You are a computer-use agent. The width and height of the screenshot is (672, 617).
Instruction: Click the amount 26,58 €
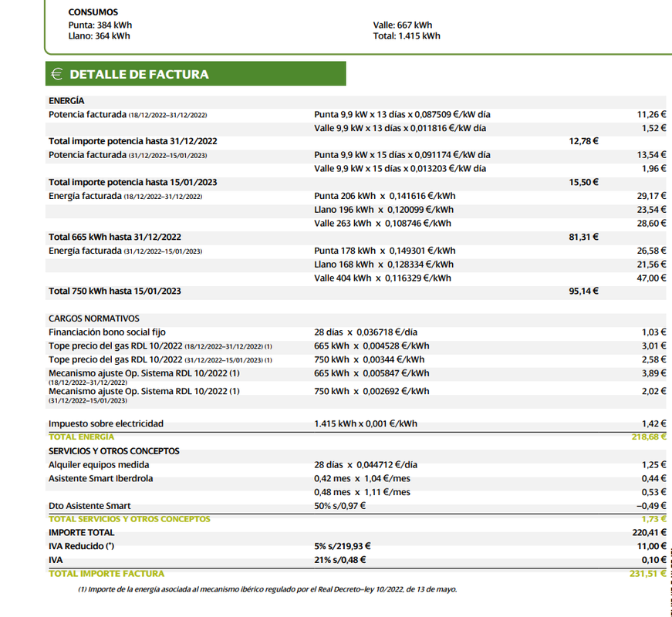pyautogui.click(x=651, y=251)
